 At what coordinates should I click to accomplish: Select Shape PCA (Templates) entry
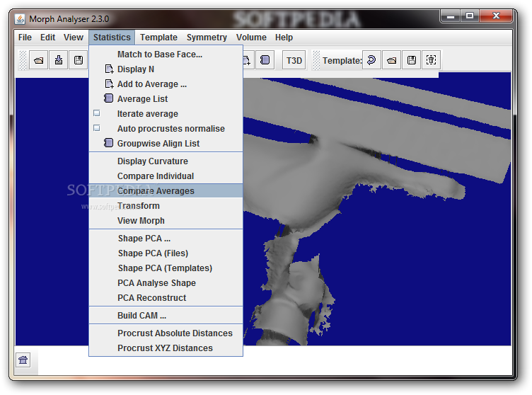click(166, 268)
